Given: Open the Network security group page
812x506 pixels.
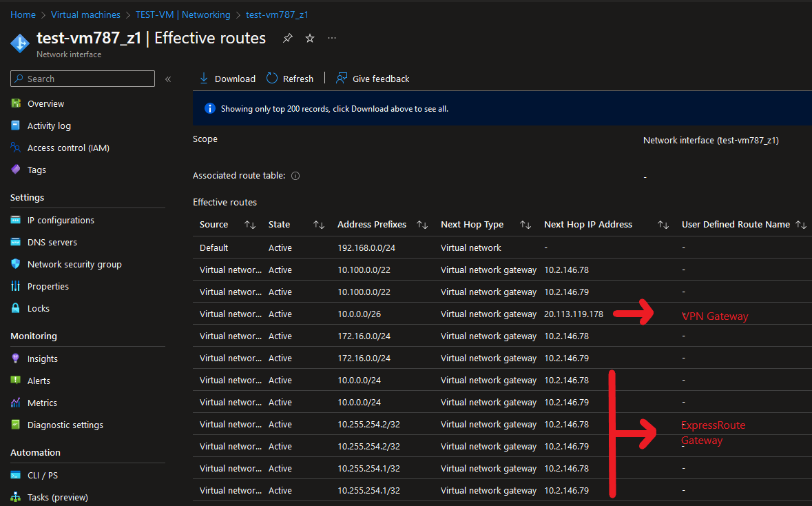Looking at the screenshot, I should (74, 265).
